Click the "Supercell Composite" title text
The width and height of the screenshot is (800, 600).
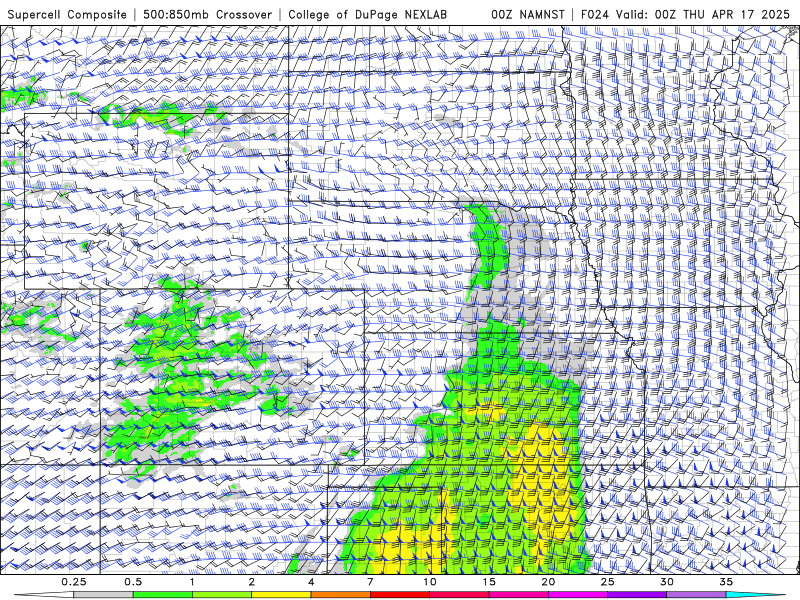click(x=67, y=14)
